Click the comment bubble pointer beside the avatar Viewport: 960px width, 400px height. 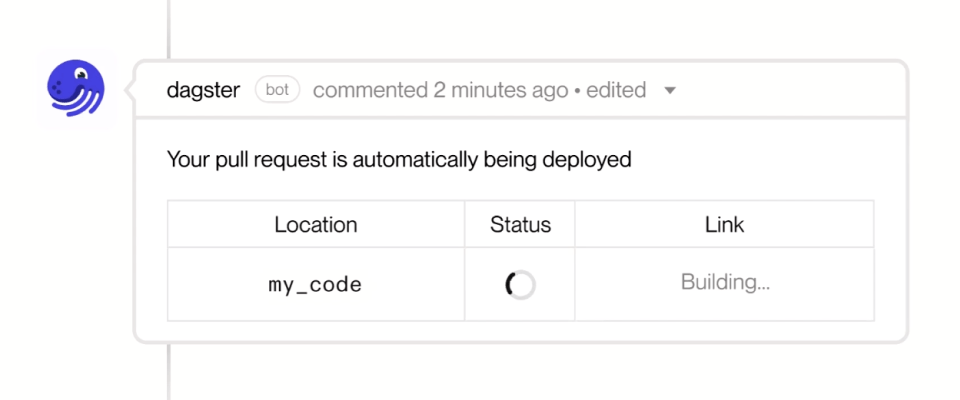click(x=130, y=90)
